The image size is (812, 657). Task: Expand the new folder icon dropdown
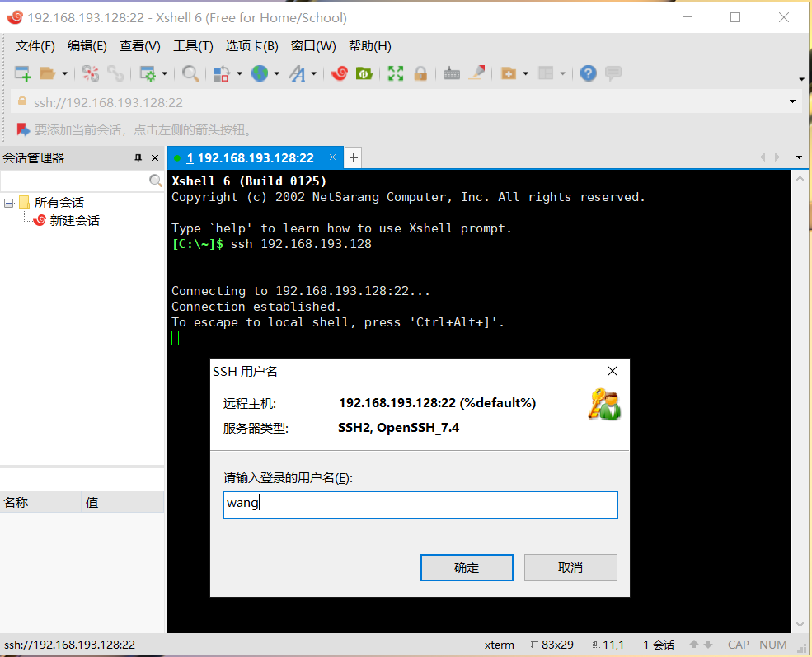click(526, 73)
